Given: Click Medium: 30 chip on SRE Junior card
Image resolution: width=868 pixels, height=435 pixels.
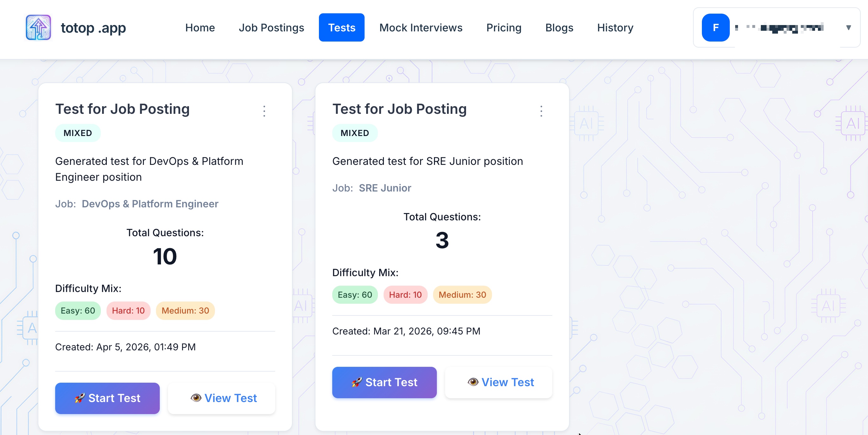Looking at the screenshot, I should click(x=462, y=295).
